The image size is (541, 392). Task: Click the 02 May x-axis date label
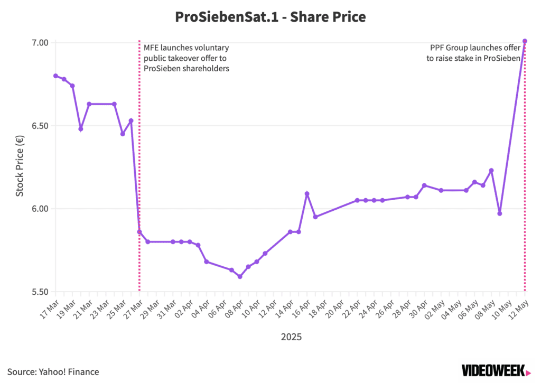434,310
